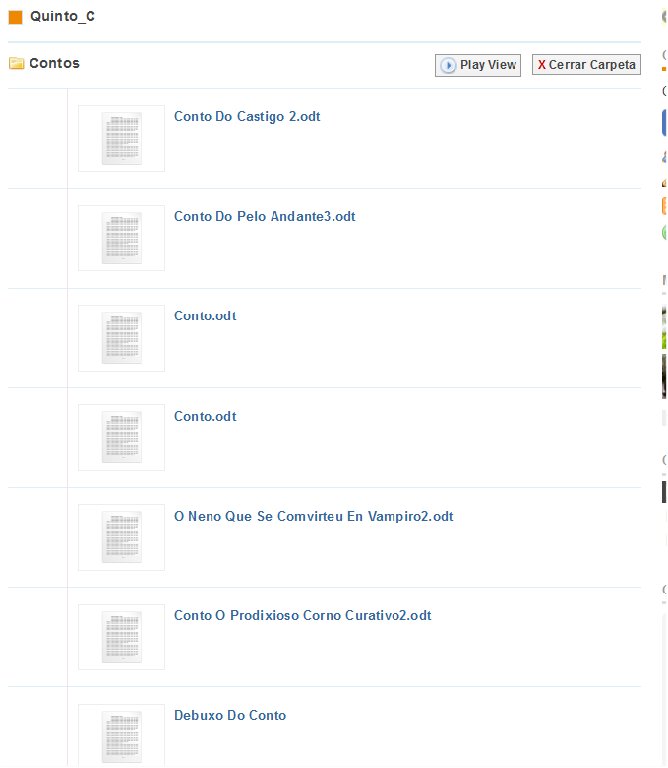Click the Contos folder name
This screenshot has height=768, width=668.
[x=54, y=64]
